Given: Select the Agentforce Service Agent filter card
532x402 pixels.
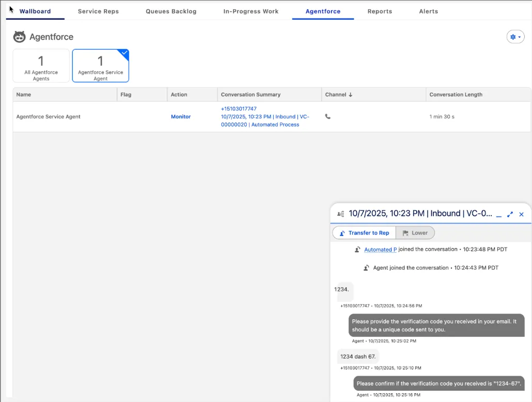Looking at the screenshot, I should coord(100,66).
